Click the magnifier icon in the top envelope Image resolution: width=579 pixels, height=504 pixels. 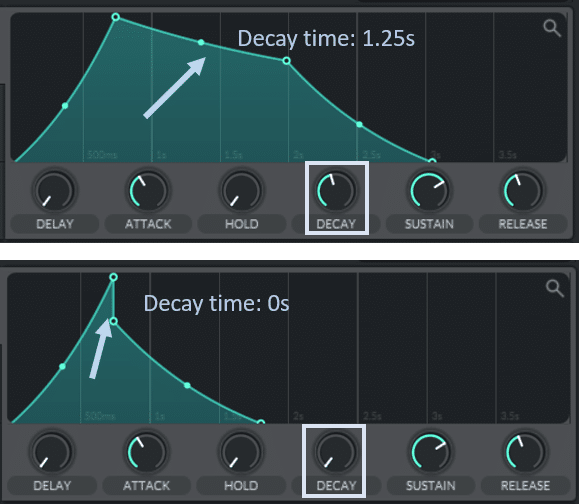(552, 28)
